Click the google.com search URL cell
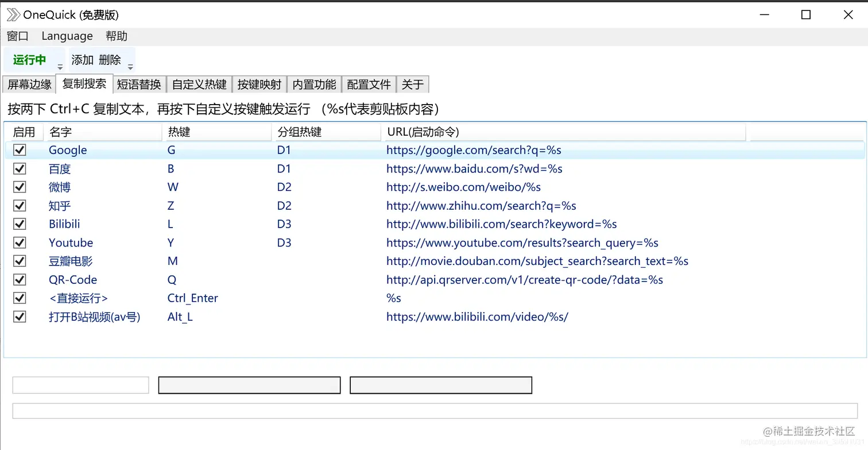This screenshot has height=450, width=868. tap(474, 150)
